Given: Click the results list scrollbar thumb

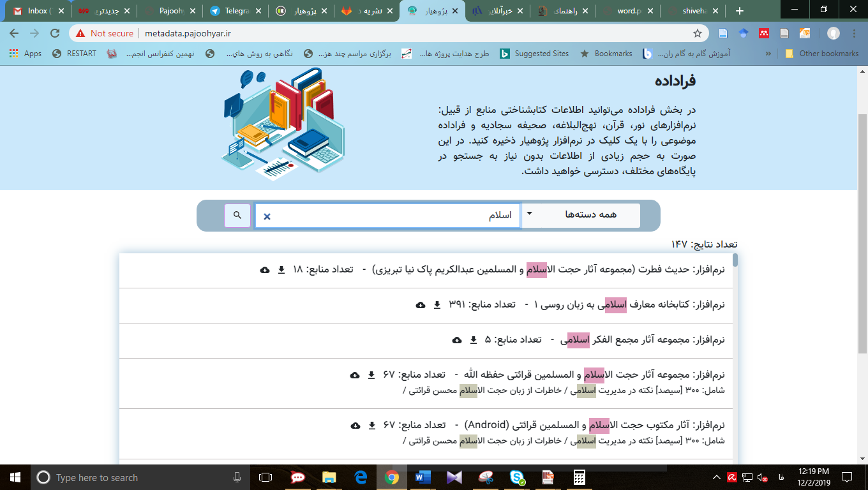Looking at the screenshot, I should [735, 260].
